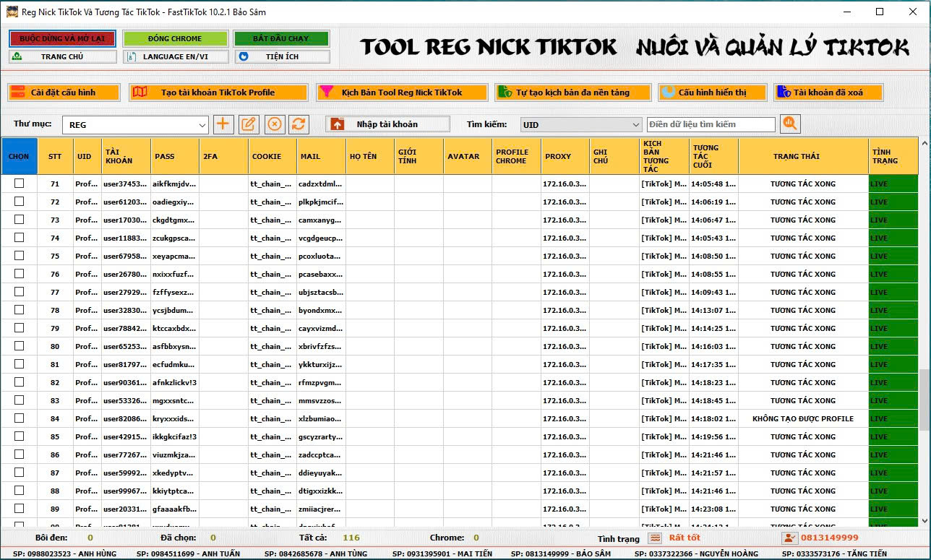
Task: Go to Trang chủ
Action: tap(62, 56)
